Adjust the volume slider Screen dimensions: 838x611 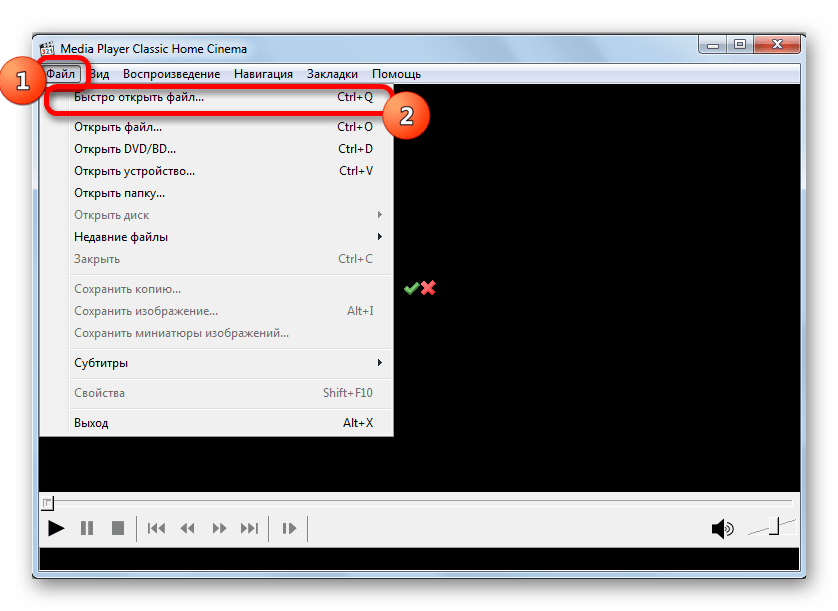click(772, 527)
